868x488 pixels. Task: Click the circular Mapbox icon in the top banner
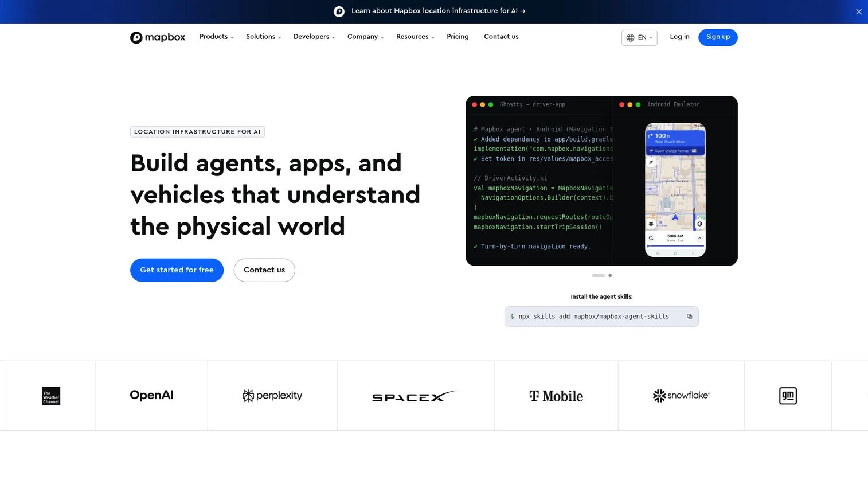coord(339,11)
